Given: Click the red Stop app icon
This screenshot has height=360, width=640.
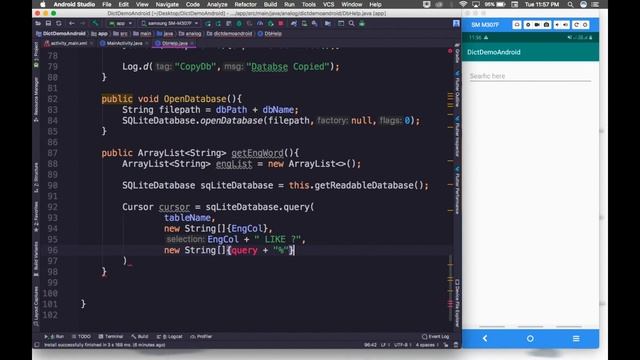Looking at the screenshot, I should coord(281,24).
